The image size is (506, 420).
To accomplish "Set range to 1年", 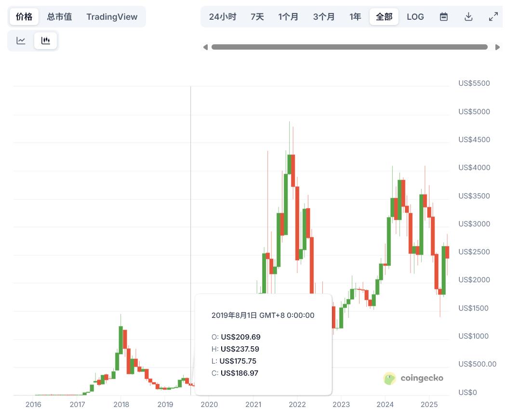I will pyautogui.click(x=355, y=16).
